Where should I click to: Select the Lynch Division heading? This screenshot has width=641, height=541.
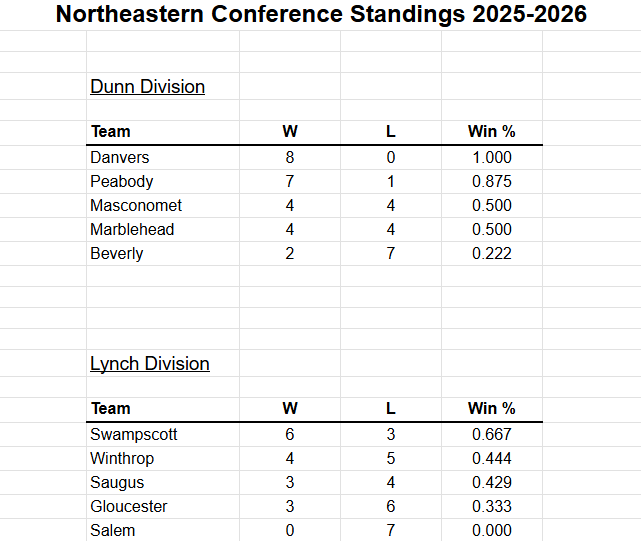click(150, 364)
